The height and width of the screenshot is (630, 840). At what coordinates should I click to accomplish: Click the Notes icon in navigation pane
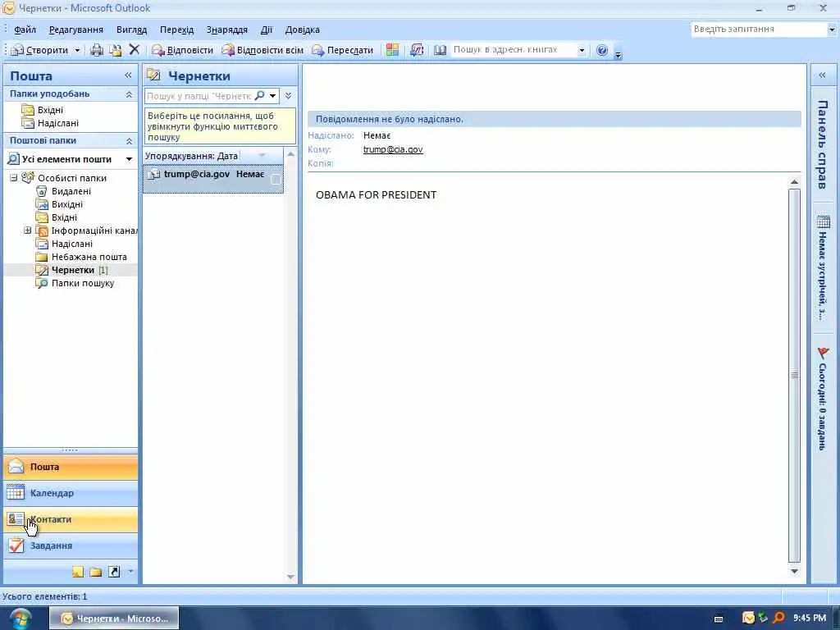click(x=78, y=572)
